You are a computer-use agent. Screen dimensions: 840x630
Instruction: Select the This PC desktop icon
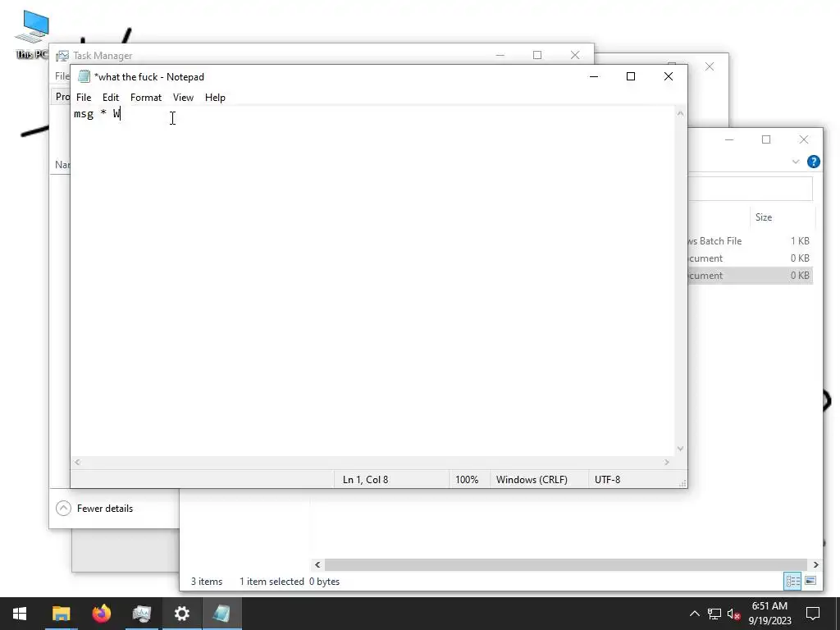[x=32, y=34]
